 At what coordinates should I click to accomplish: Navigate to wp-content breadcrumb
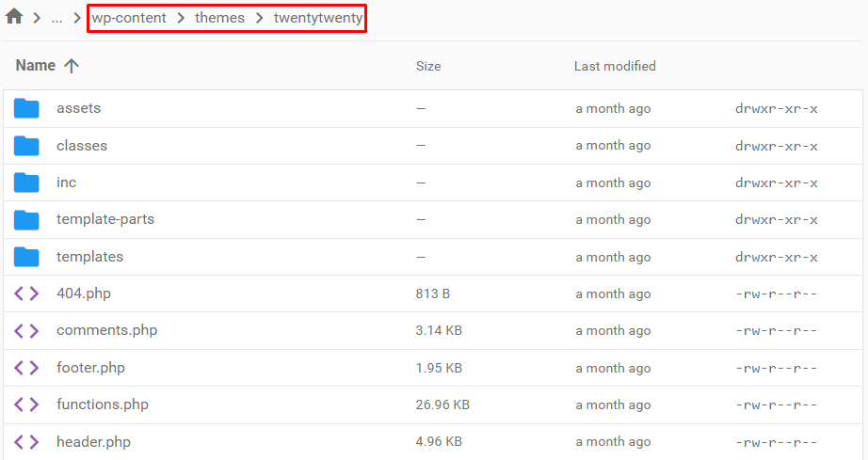pyautogui.click(x=128, y=19)
